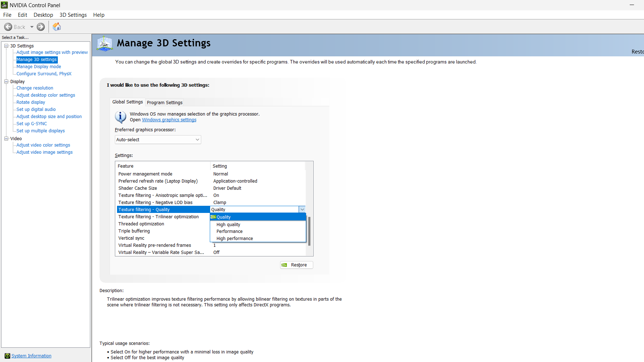Open Set up multiple displays
Screen dimensions: 644x362
(41, 131)
